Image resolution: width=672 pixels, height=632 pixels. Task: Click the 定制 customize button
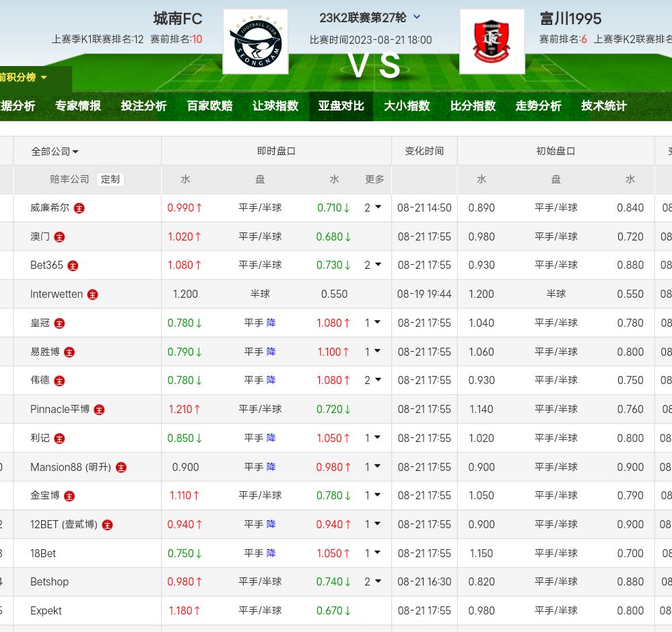pyautogui.click(x=110, y=179)
